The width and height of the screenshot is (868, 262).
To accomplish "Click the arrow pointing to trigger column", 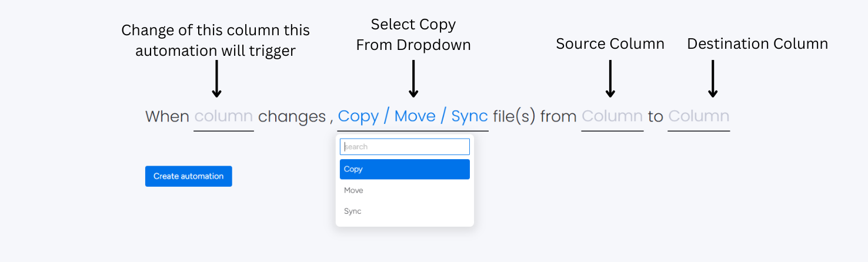I will click(x=216, y=78).
